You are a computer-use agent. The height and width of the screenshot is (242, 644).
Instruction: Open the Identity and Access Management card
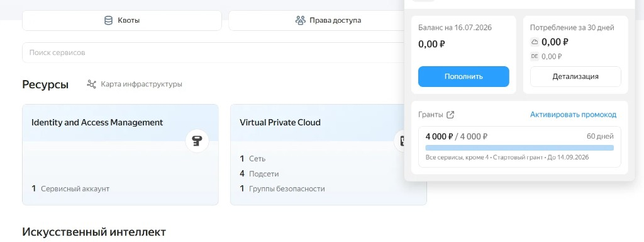[120, 154]
